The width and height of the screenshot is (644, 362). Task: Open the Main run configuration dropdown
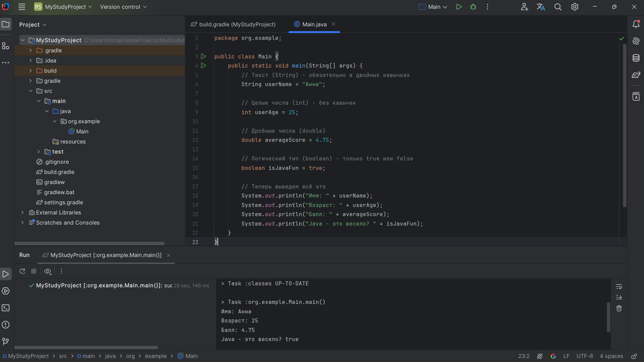click(x=433, y=7)
